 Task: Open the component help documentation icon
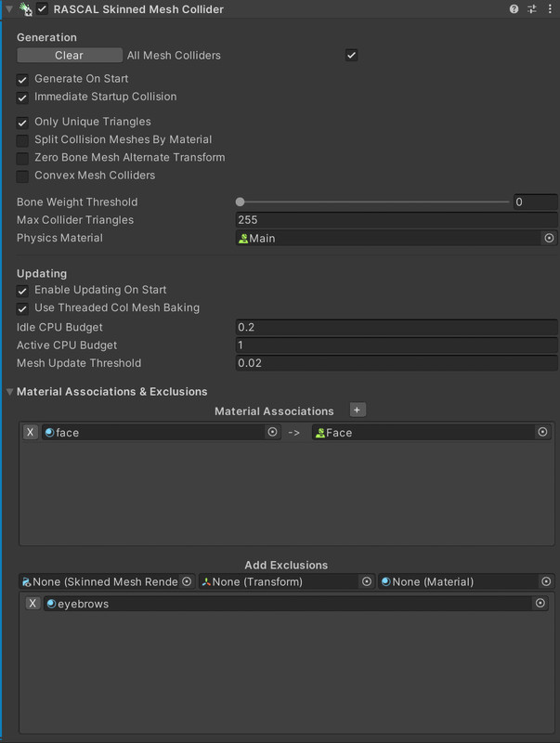514,8
